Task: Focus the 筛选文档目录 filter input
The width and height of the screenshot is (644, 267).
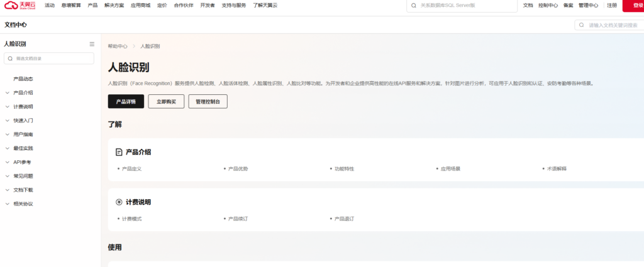Action: click(x=49, y=58)
